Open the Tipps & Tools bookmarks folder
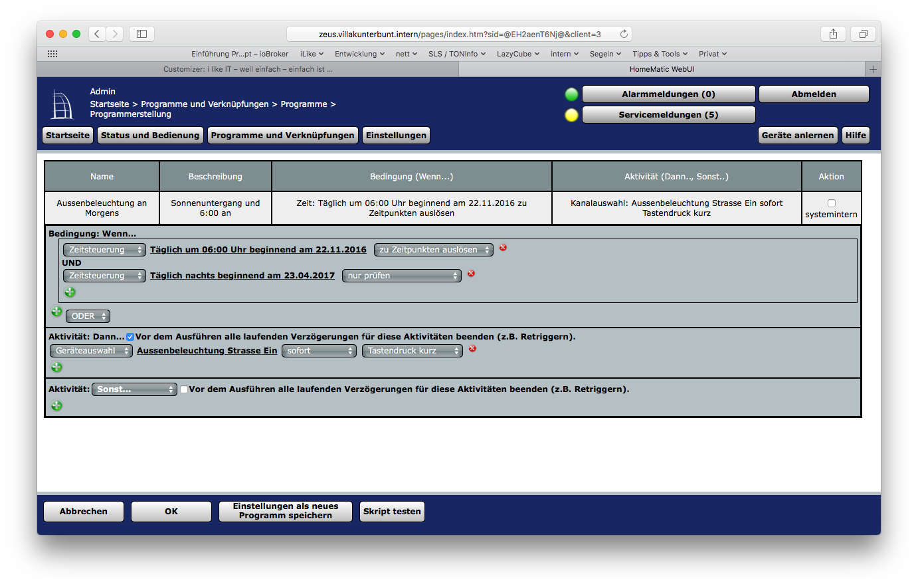The image size is (918, 588). point(660,54)
